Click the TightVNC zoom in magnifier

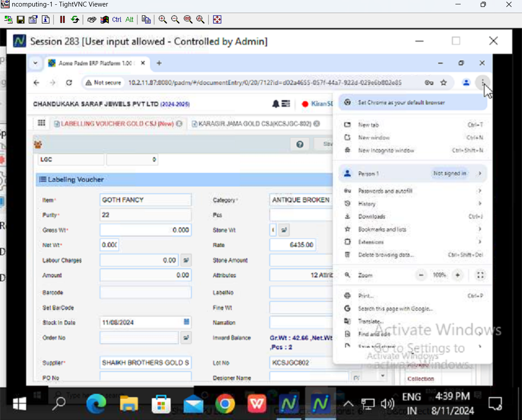[163, 20]
